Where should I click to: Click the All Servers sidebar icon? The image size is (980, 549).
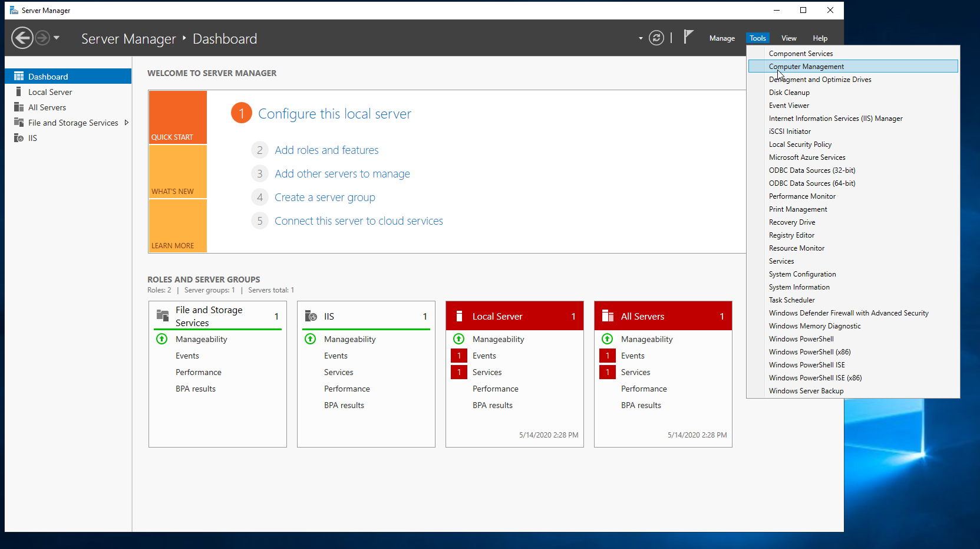pyautogui.click(x=19, y=107)
